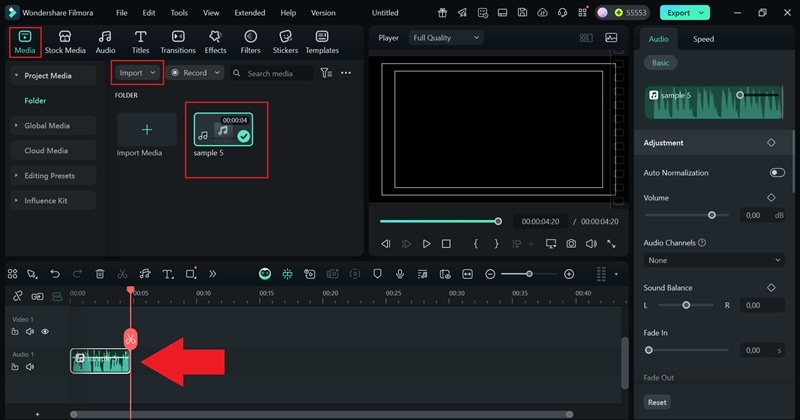Click the Import Media plus tile
The height and width of the screenshot is (420, 800).
click(x=146, y=130)
